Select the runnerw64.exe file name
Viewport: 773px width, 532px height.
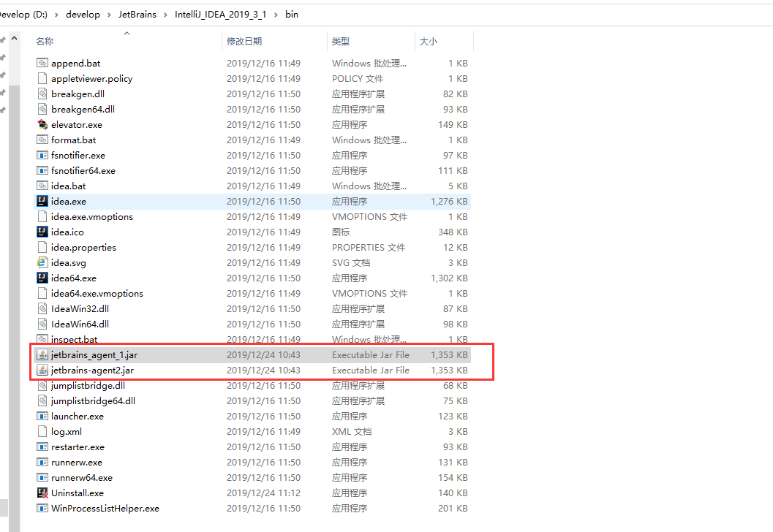click(x=82, y=478)
